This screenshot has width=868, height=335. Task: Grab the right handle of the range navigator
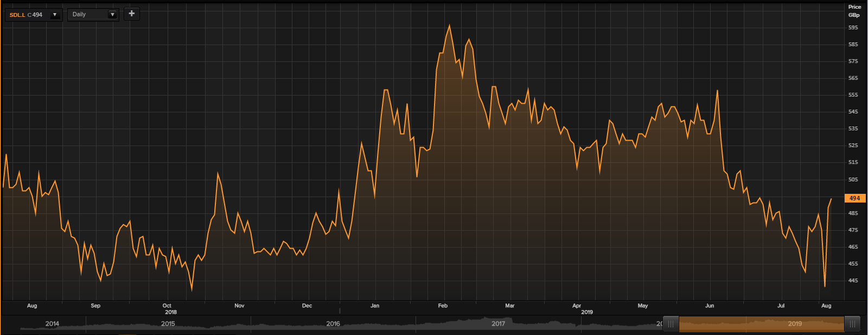(852, 324)
